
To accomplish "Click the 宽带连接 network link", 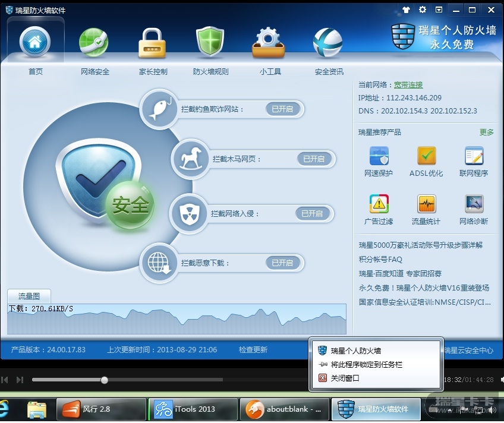I will click(408, 85).
